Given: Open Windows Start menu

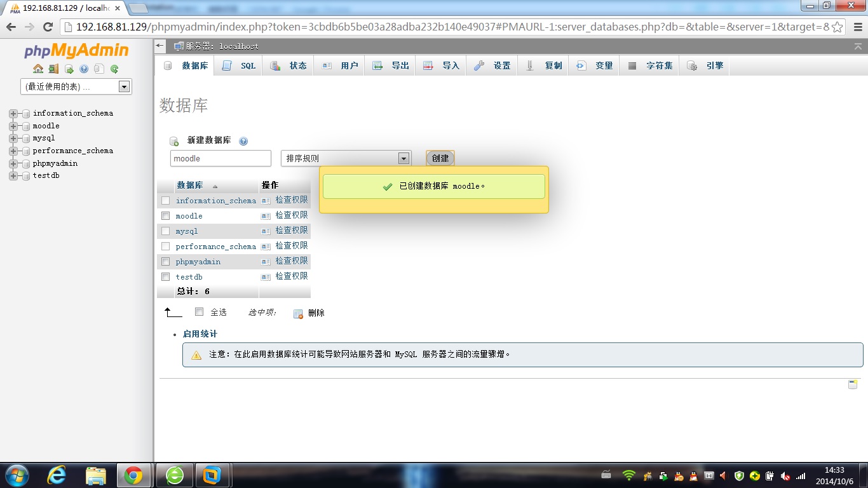Looking at the screenshot, I should tap(16, 475).
